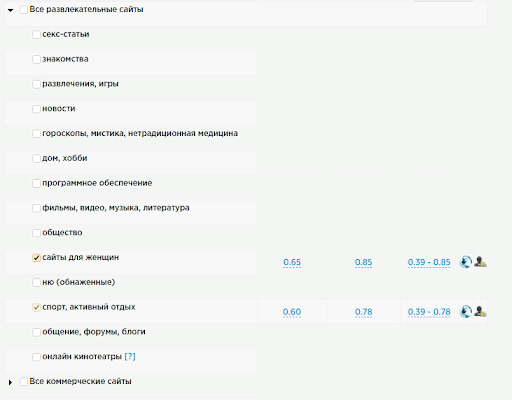The image size is (512, 400).
Task: Open the [?] help link by онлайн кинотеатры
Action: tap(130, 356)
